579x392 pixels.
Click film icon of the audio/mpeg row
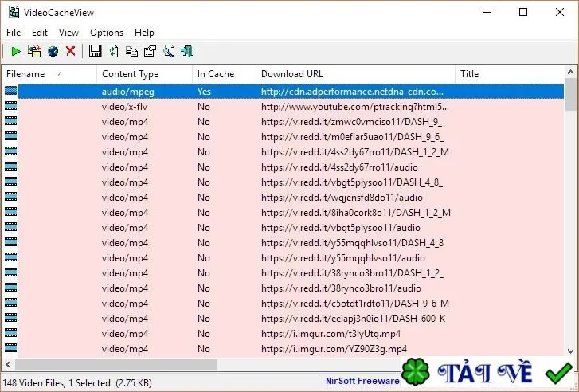(10, 91)
